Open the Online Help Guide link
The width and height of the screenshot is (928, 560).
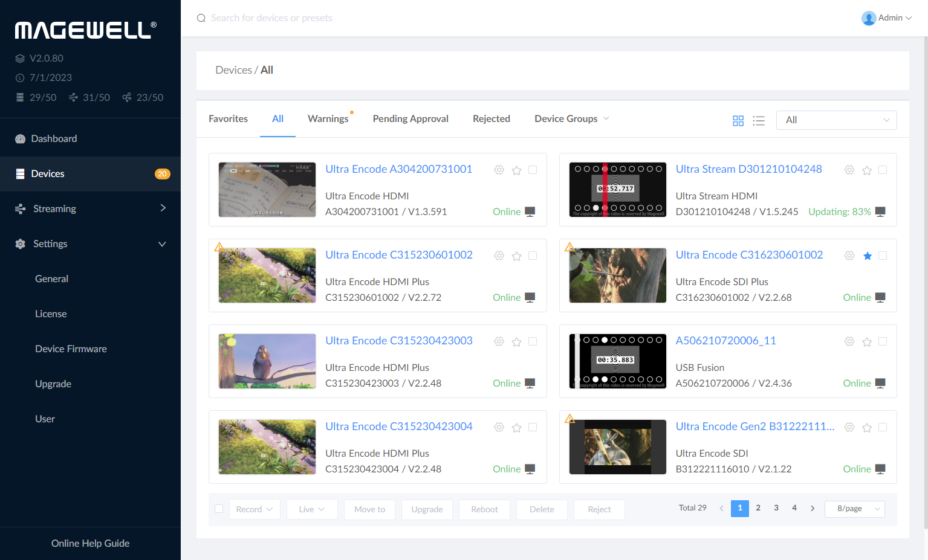[90, 543]
